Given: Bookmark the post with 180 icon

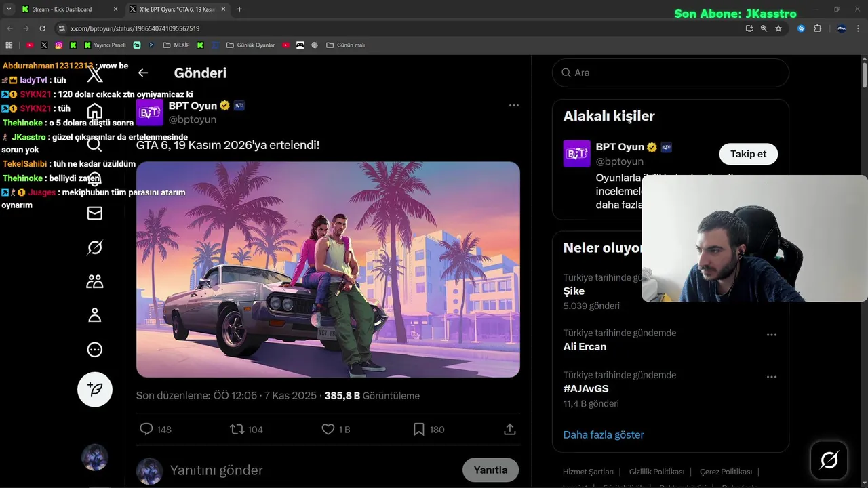Looking at the screenshot, I should 419,429.
